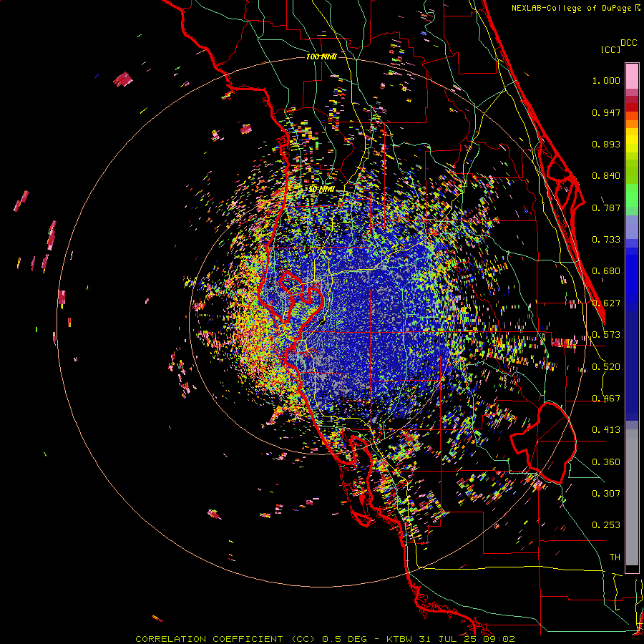Click the 0.520 scale value
The width and height of the screenshot is (644, 644).
[x=606, y=366]
